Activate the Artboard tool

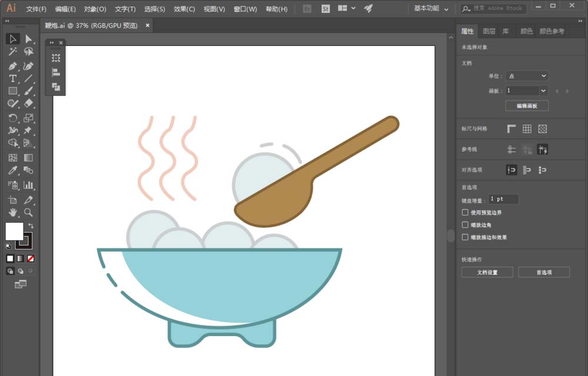[x=13, y=200]
